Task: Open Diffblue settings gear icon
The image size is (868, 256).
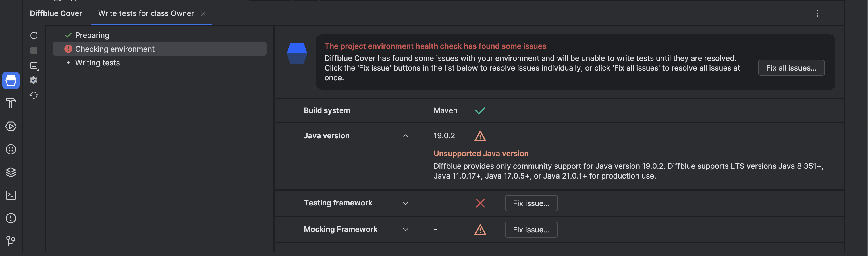Action: tap(34, 80)
